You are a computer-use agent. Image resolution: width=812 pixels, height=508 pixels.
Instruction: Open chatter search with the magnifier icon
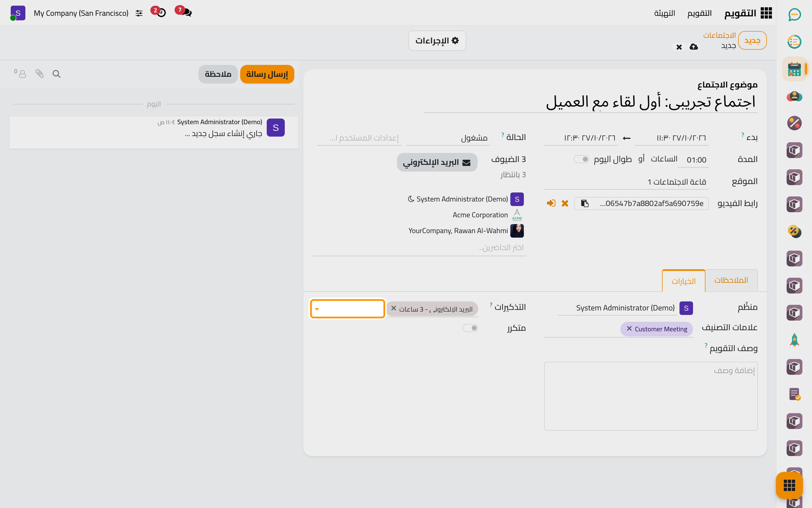[56, 74]
